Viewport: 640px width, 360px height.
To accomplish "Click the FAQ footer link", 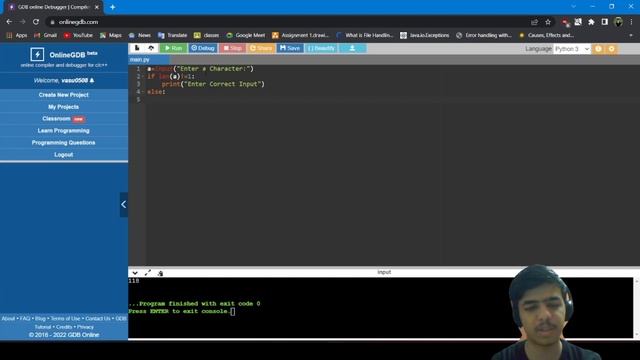I will coord(25,318).
